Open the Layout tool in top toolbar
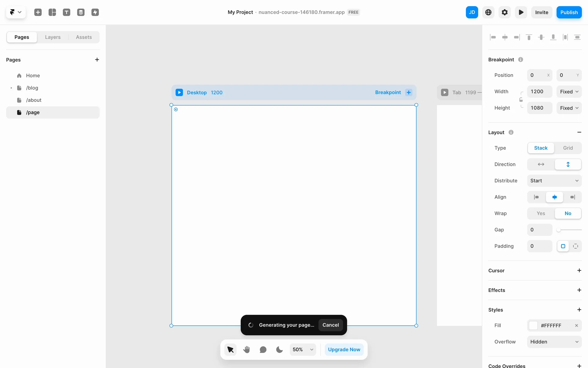Screen dimensions: 588x368 52,12
